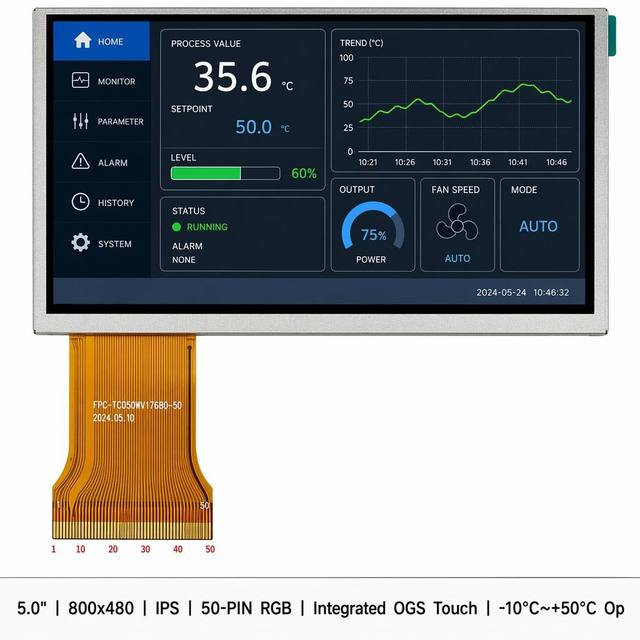The image size is (640, 640).
Task: Click the System gear icon
Action: [x=80, y=242]
